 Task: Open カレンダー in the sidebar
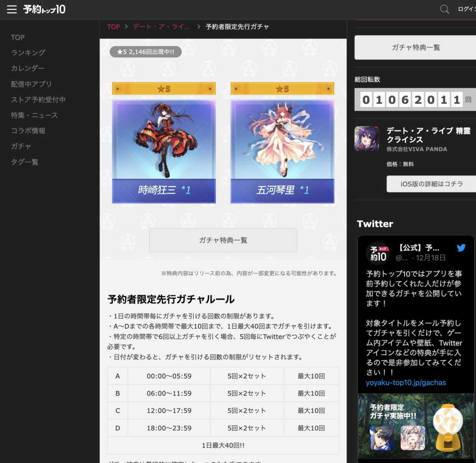point(27,68)
